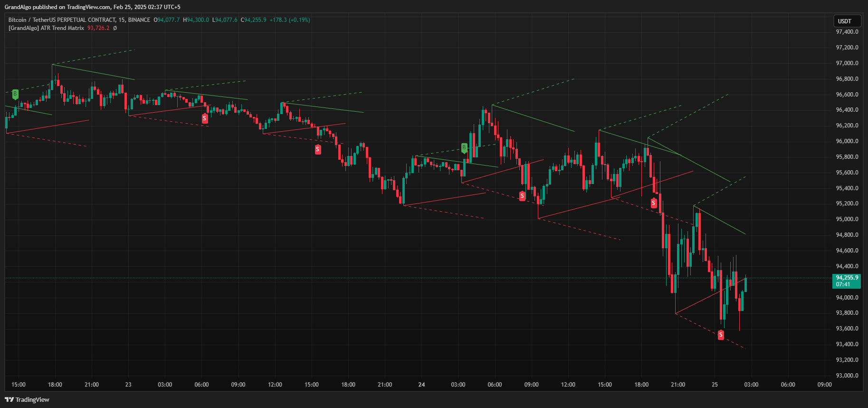Click the 07:41 bar countdown timer
Screen dimensions: 868x408
(x=843, y=284)
